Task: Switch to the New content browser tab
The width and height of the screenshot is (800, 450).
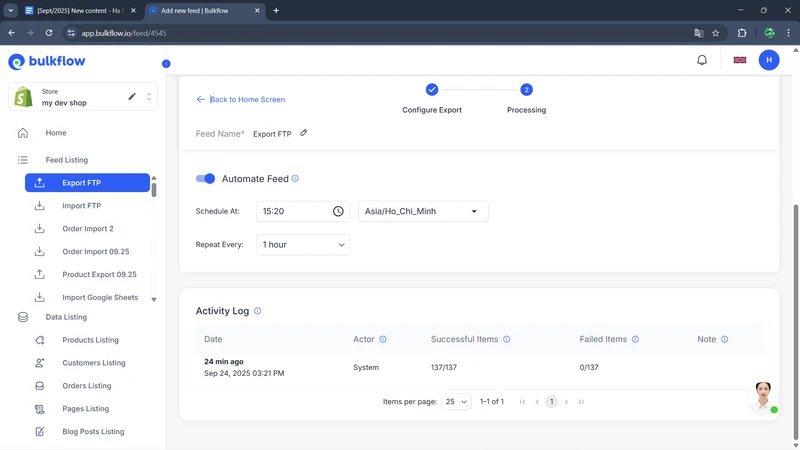Action: (x=80, y=11)
